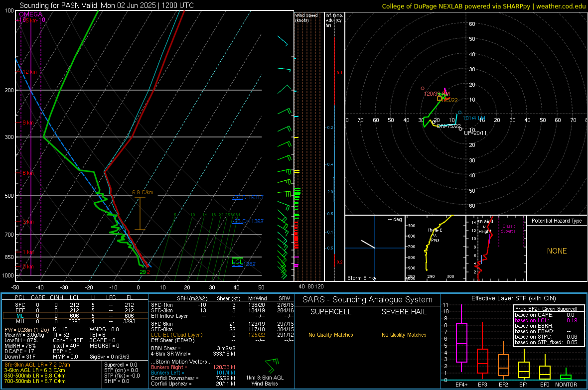The width and height of the screenshot is (588, 390).
Task: Click the 'UP=20/11' hodograph label
Action: (475, 133)
